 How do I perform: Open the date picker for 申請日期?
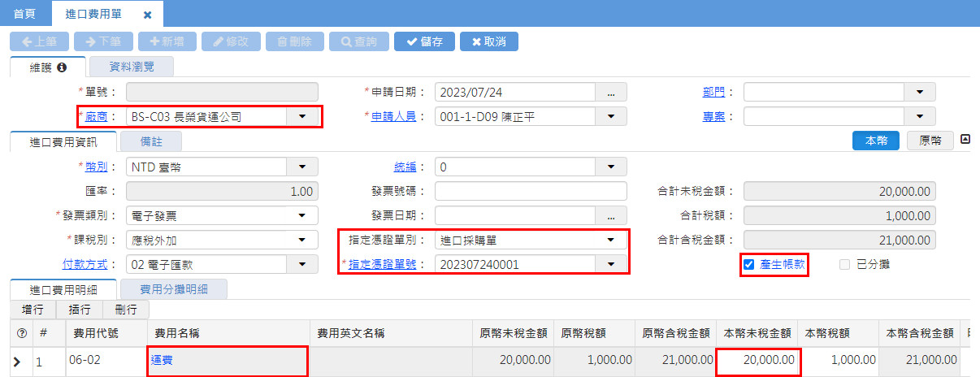[611, 92]
